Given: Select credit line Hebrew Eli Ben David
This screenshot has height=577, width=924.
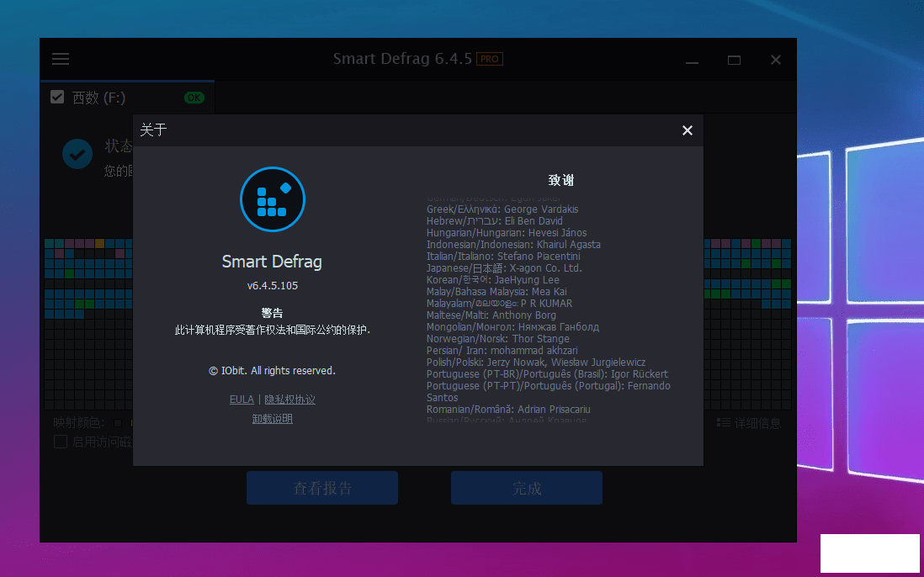Looking at the screenshot, I should 495,220.
